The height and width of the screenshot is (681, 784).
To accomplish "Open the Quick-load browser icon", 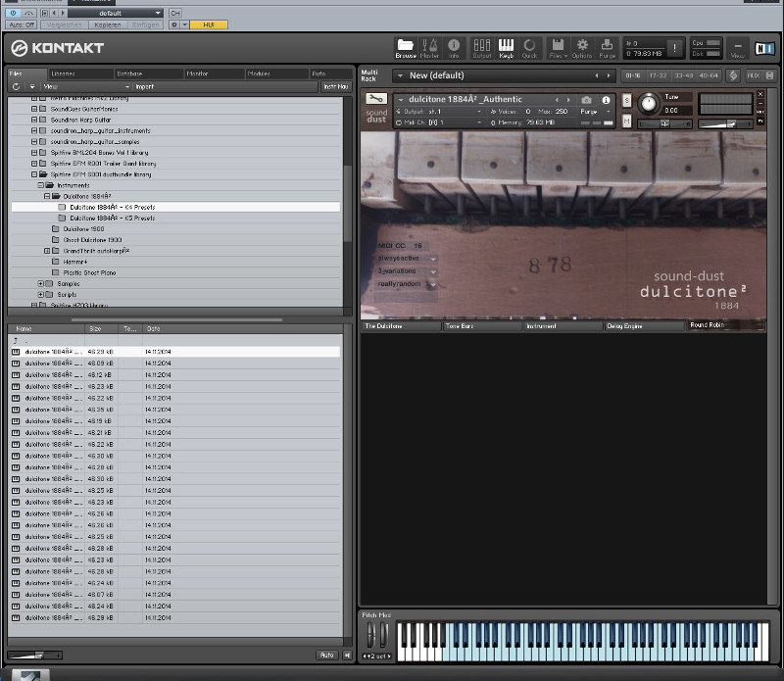I will pyautogui.click(x=529, y=48).
